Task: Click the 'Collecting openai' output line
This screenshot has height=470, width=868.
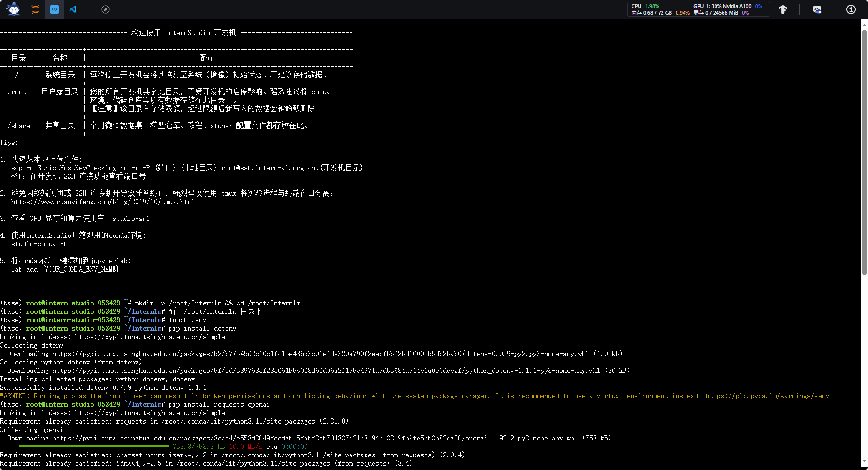Action: click(31, 430)
